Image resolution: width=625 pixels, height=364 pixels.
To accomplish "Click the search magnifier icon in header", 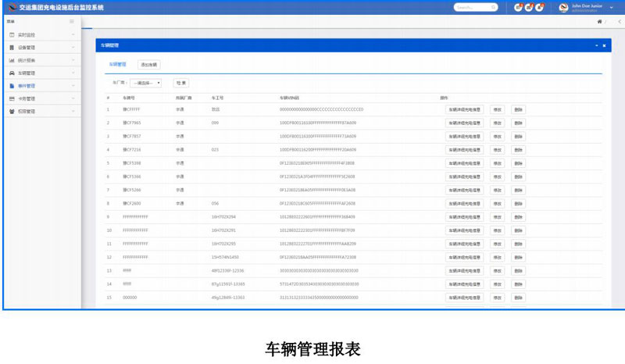I will pyautogui.click(x=494, y=7).
